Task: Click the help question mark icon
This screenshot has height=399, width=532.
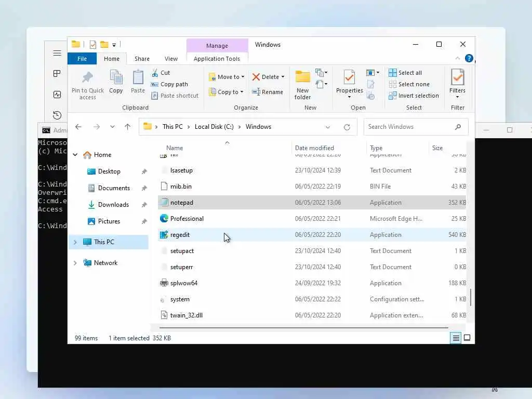Action: point(469,58)
